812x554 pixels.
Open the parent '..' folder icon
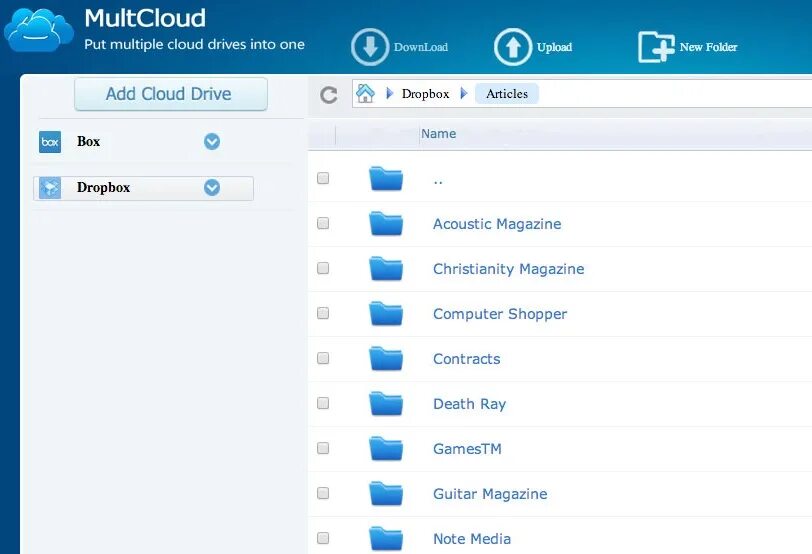click(x=386, y=178)
